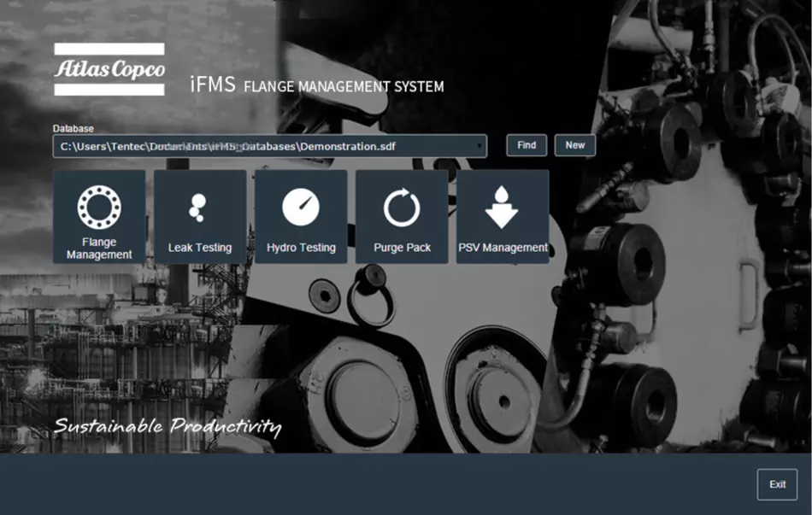Click the Leak Testing bubbles icon

coord(198,207)
